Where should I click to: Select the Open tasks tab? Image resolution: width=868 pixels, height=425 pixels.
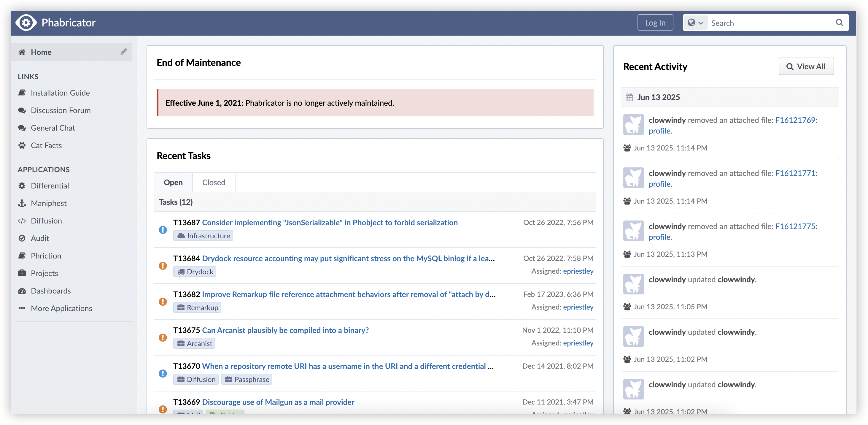173,182
